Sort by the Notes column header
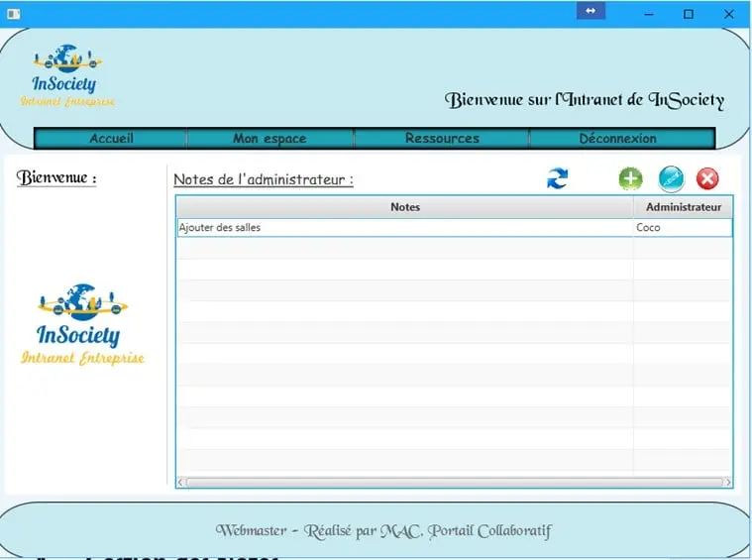752x560 pixels. (x=404, y=207)
